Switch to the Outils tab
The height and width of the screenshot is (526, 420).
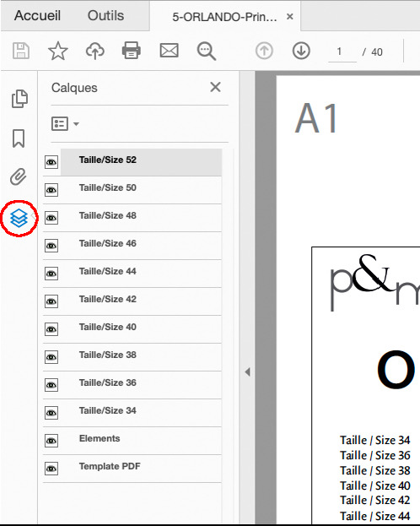pos(105,16)
